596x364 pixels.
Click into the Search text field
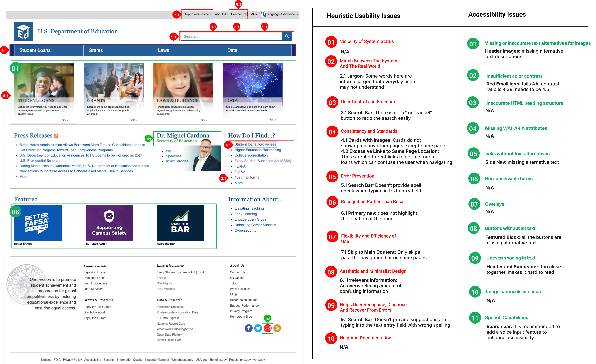click(231, 36)
